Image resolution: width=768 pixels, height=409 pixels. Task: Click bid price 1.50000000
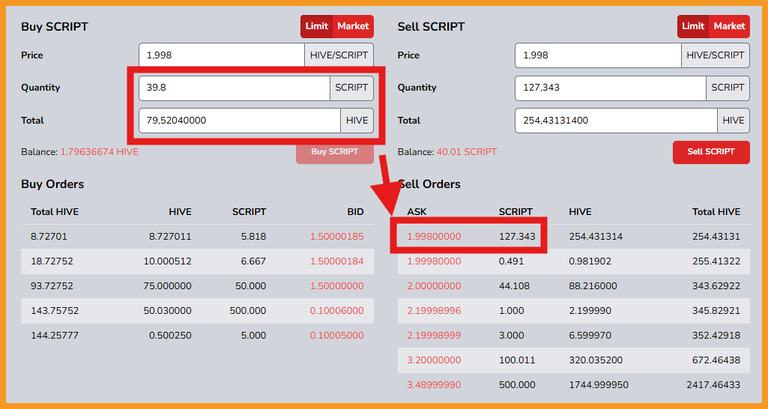(x=337, y=286)
